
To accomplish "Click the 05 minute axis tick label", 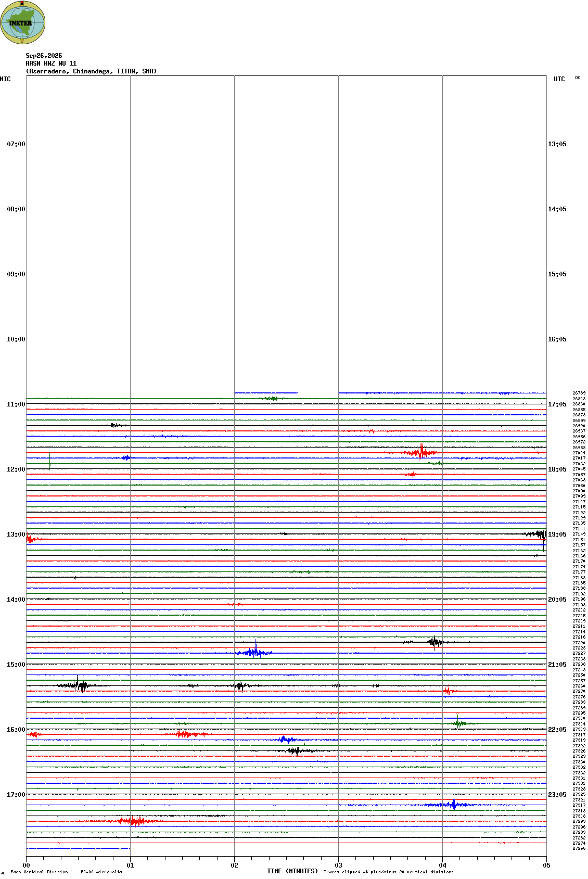I will coord(546,865).
